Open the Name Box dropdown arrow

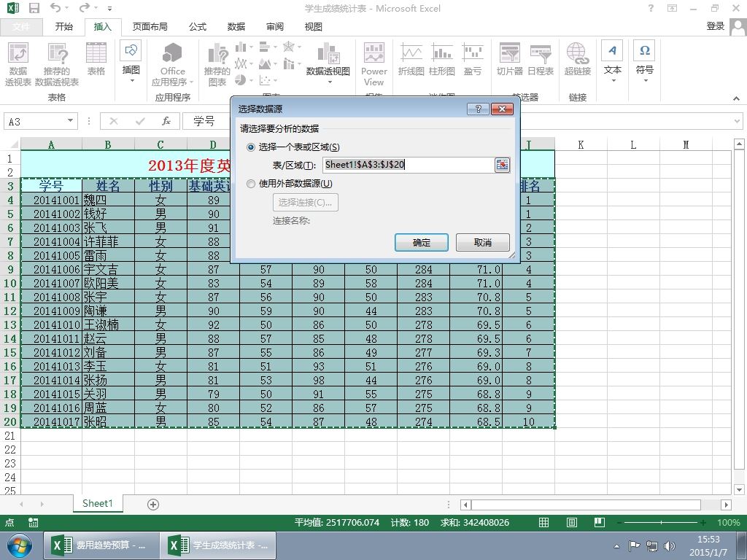click(70, 121)
